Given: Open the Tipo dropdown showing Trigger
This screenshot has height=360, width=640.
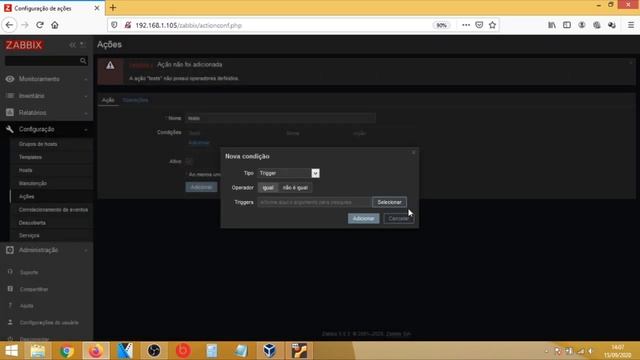Looking at the screenshot, I should coord(288,173).
